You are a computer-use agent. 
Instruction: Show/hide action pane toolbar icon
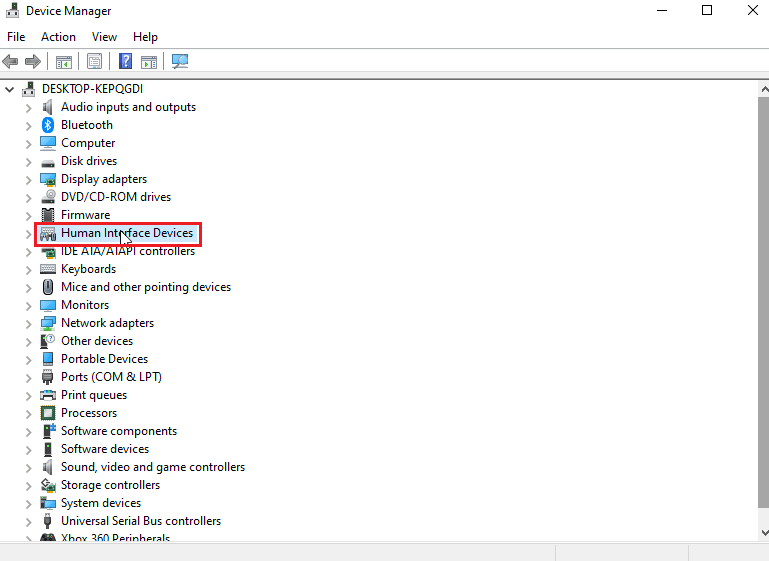[149, 62]
